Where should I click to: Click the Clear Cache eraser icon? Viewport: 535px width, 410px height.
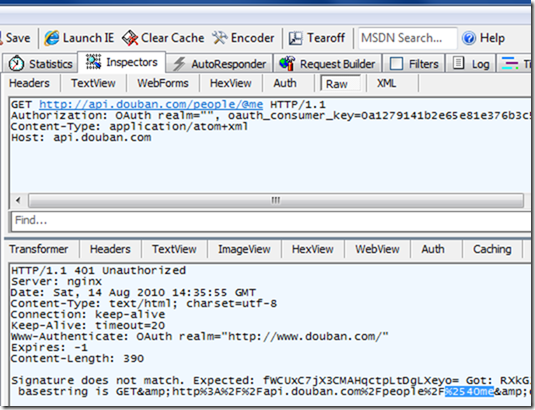tap(130, 38)
